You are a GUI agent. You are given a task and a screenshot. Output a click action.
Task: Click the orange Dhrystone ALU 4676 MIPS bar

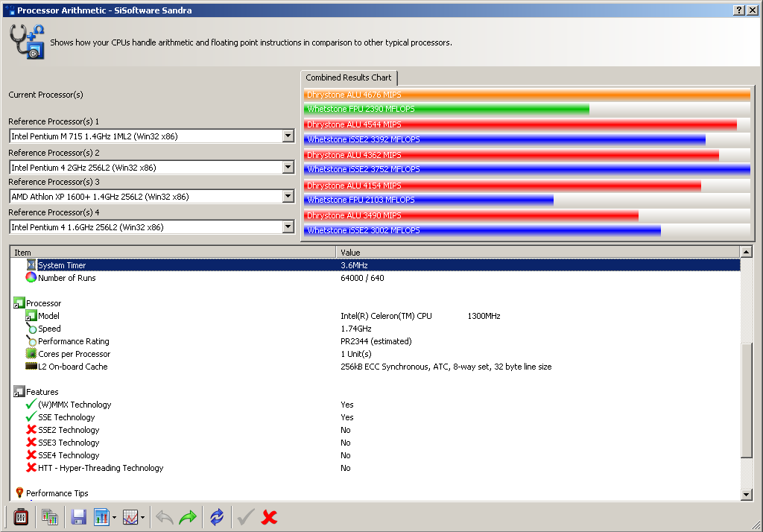pyautogui.click(x=527, y=95)
